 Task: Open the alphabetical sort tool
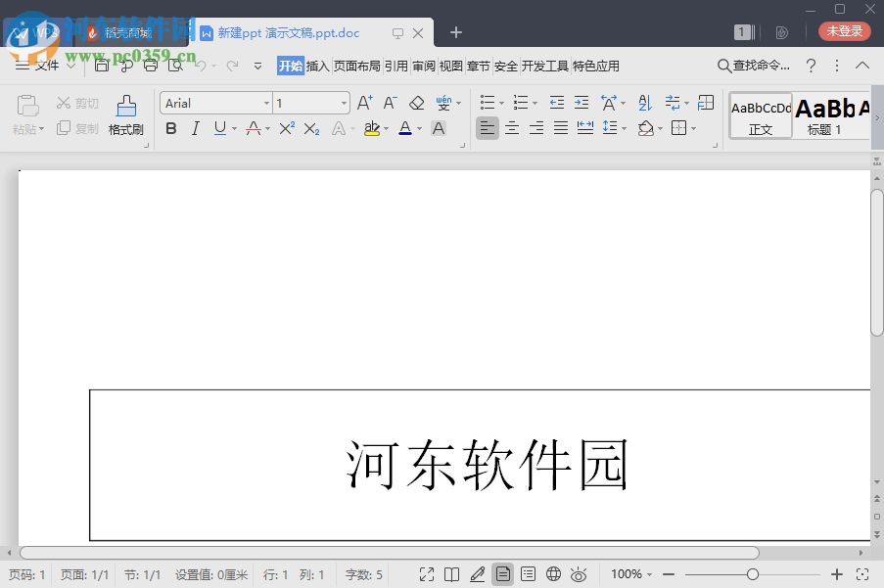pos(643,102)
